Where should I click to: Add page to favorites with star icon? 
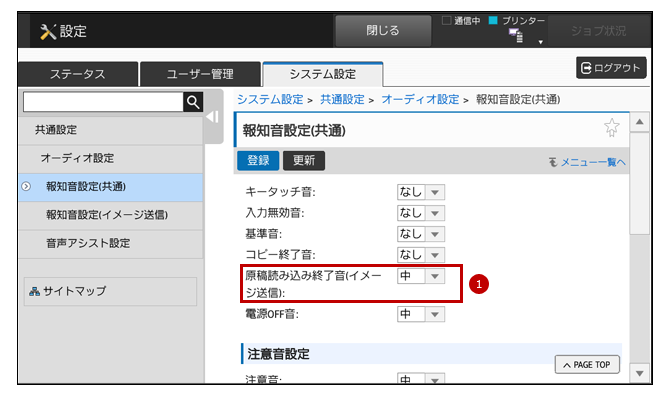coord(611,127)
